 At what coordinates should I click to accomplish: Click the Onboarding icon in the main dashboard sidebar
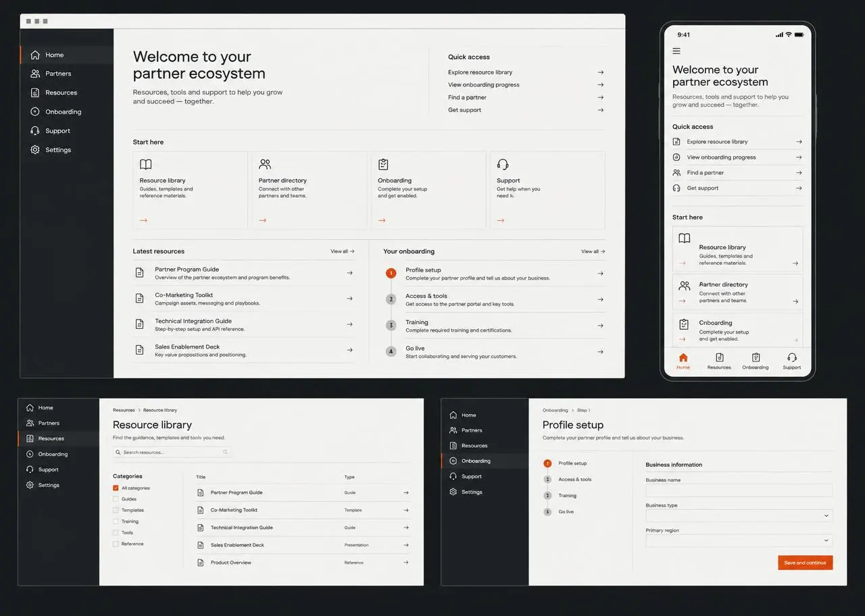(35, 111)
